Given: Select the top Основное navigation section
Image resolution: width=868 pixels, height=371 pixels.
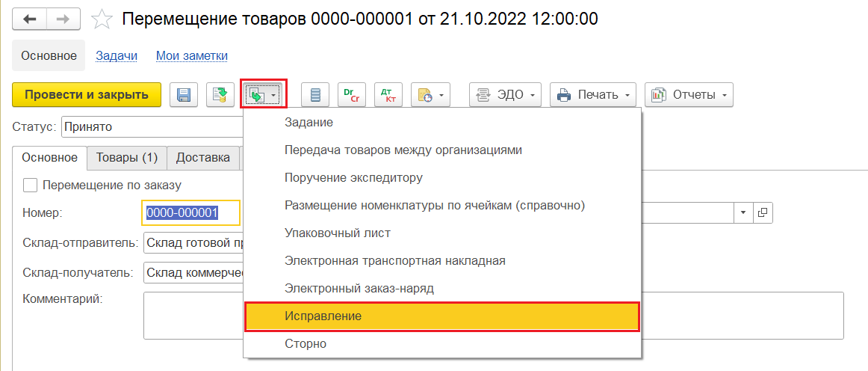Looking at the screenshot, I should tap(49, 55).
